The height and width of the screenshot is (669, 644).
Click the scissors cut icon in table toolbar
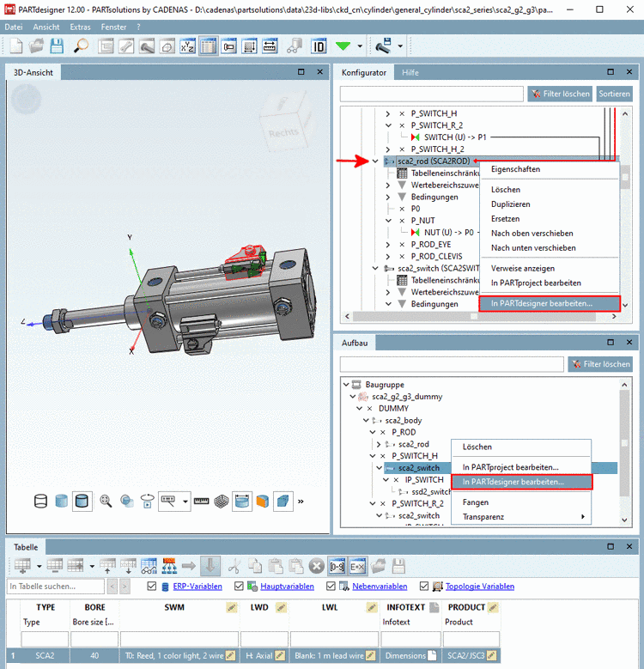coord(234,565)
